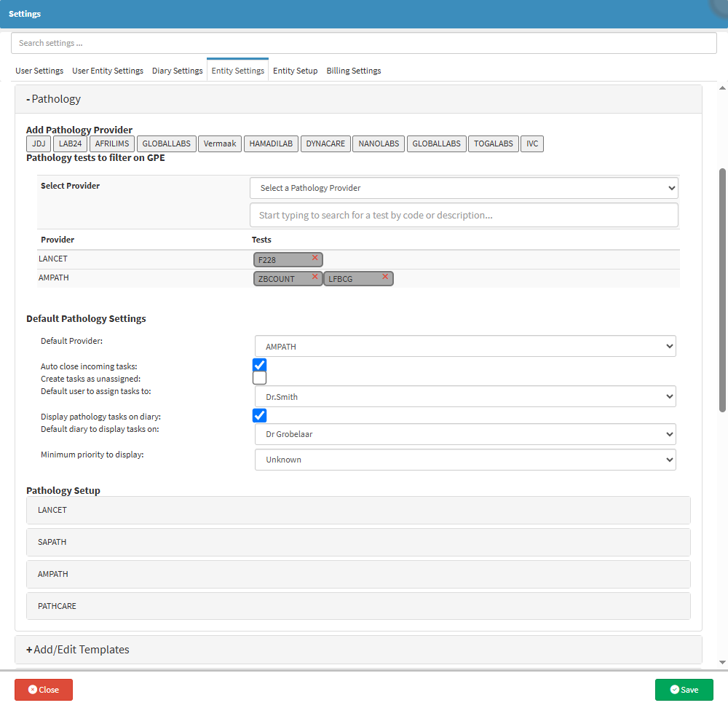728x708 pixels.
Task: Open the Select a Pathology Provider dropdown
Action: click(x=464, y=188)
